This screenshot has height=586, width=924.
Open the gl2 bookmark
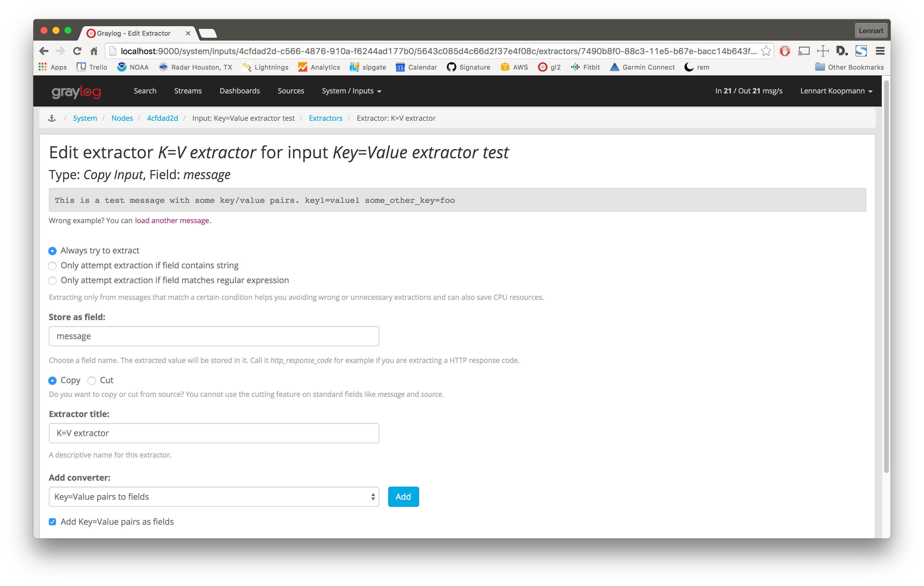[549, 67]
